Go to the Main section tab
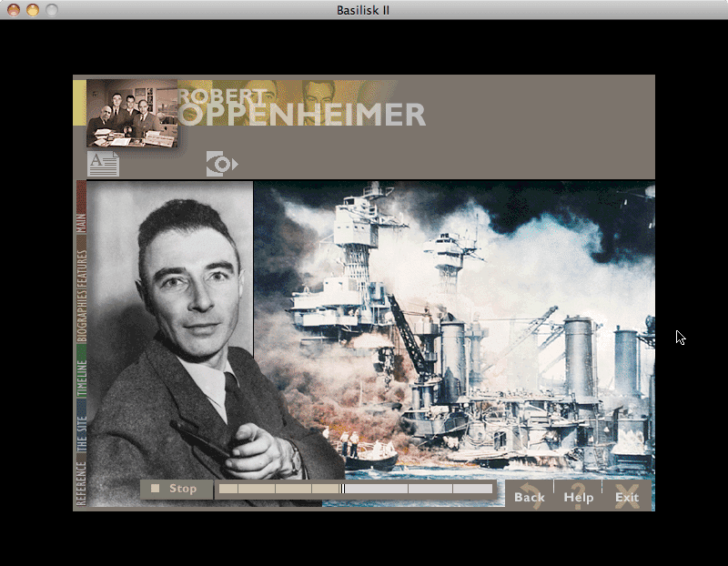The width and height of the screenshot is (728, 566). click(x=81, y=222)
